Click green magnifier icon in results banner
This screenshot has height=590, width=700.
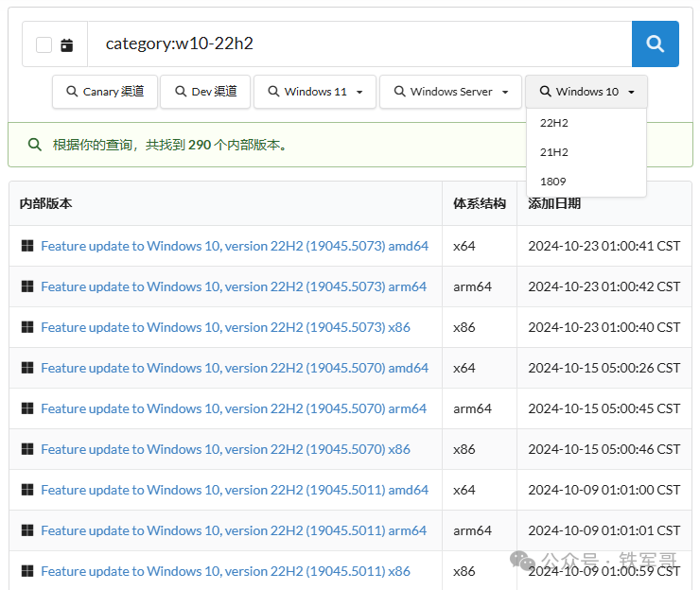[x=35, y=145]
